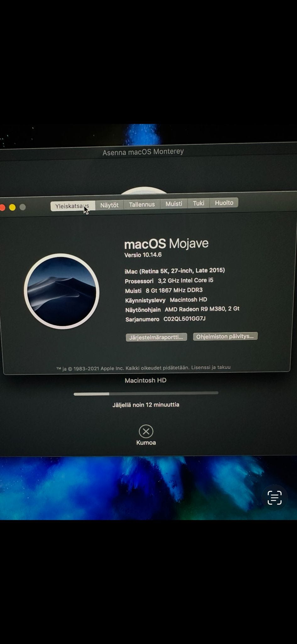The image size is (297, 644).
Task: Click the AMD Radeon R9 M380, 2 Gt value
Action: 202,309
